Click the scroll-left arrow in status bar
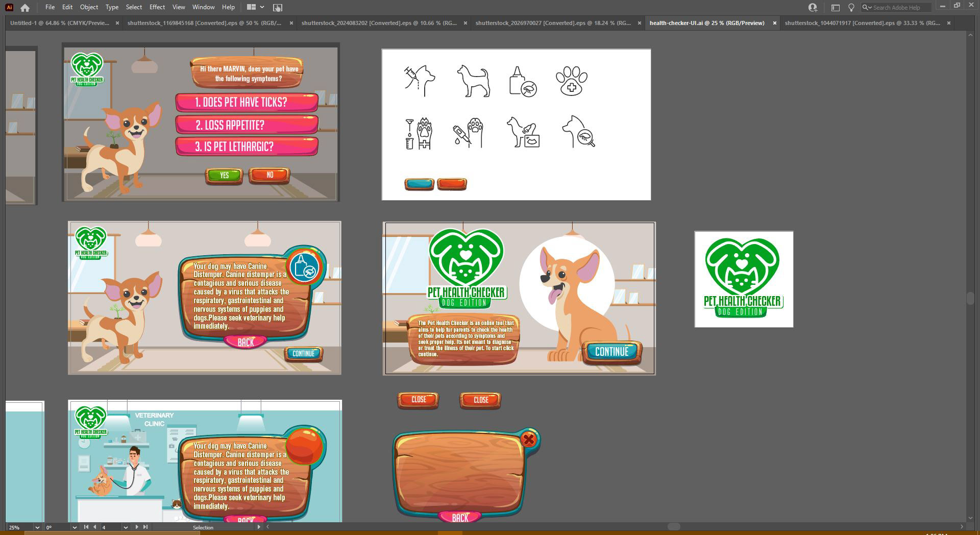The width and height of the screenshot is (980, 535). [267, 527]
